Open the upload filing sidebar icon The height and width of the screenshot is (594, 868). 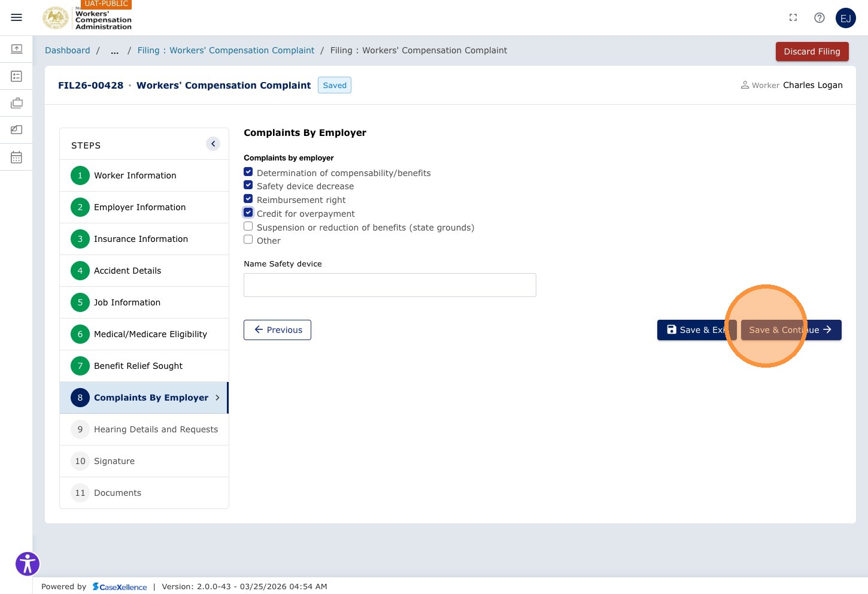(x=17, y=49)
